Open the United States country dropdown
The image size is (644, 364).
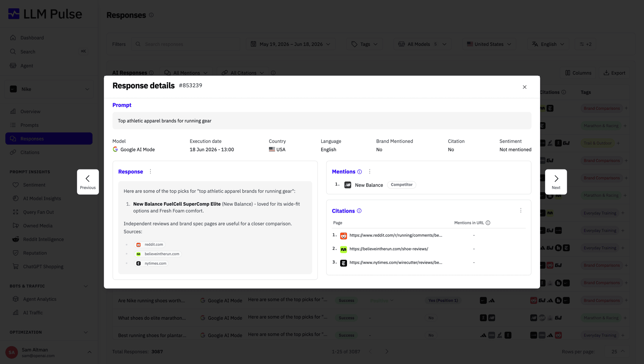489,44
